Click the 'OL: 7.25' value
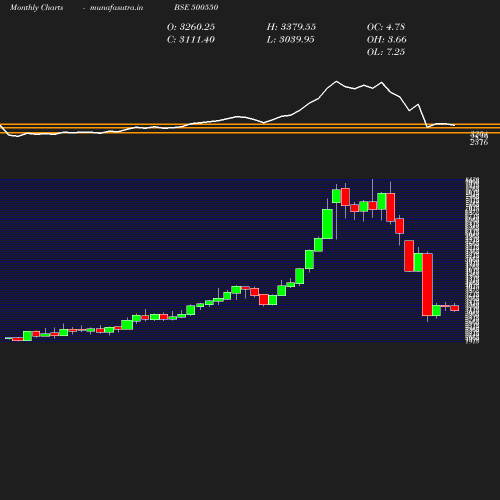 (386, 52)
